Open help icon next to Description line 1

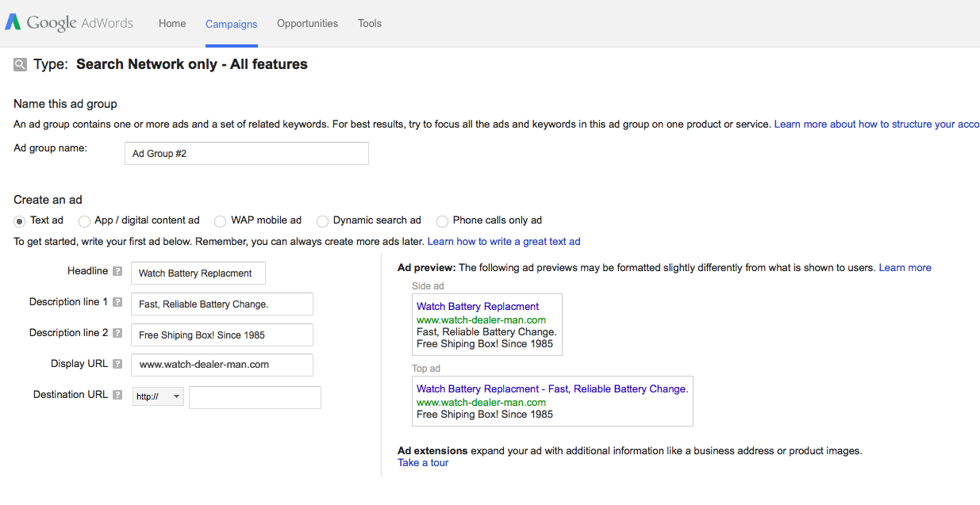(117, 302)
